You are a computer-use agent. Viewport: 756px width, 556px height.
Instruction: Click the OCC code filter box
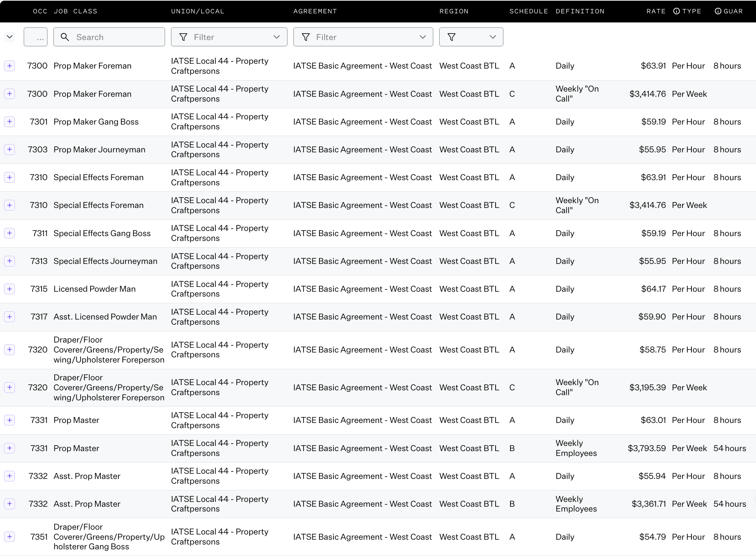pyautogui.click(x=36, y=37)
